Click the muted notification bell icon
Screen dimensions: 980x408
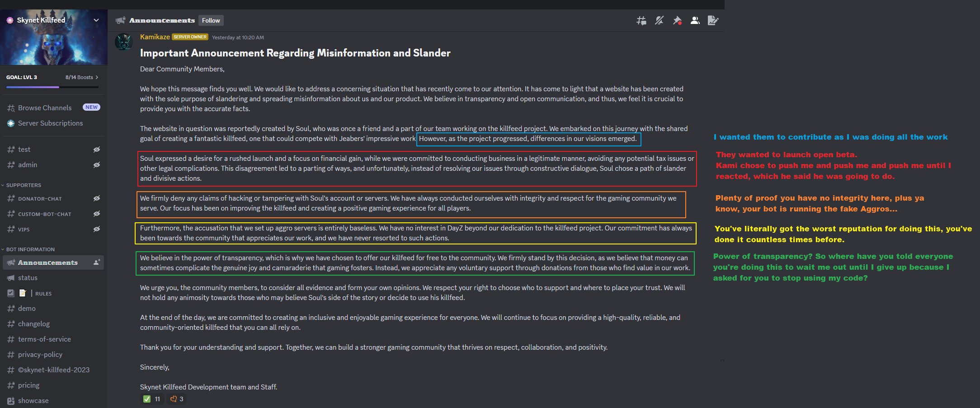click(x=659, y=20)
